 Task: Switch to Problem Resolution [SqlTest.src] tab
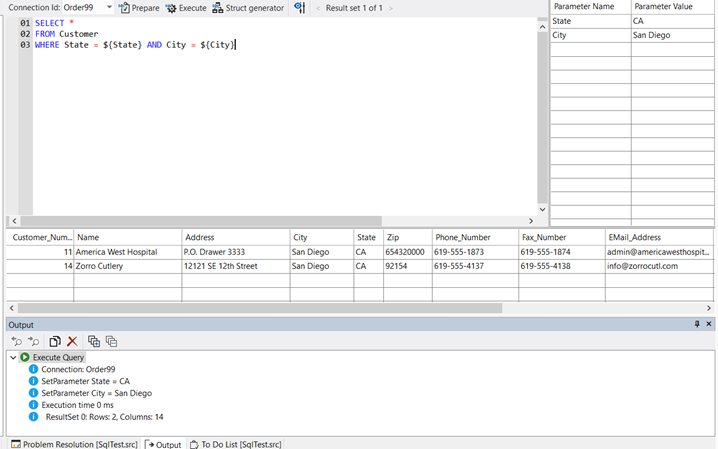tap(74, 444)
